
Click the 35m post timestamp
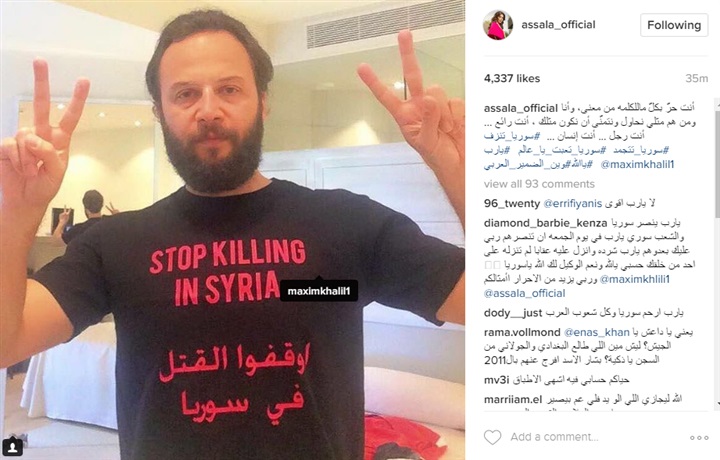(697, 79)
